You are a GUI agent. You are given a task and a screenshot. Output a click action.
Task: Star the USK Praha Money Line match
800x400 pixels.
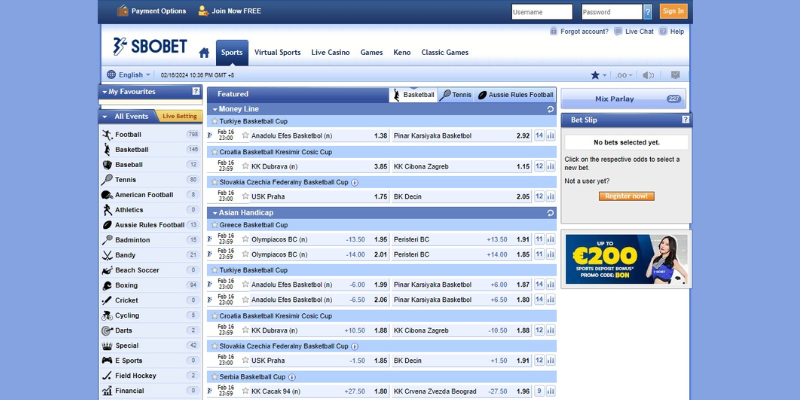coord(245,196)
